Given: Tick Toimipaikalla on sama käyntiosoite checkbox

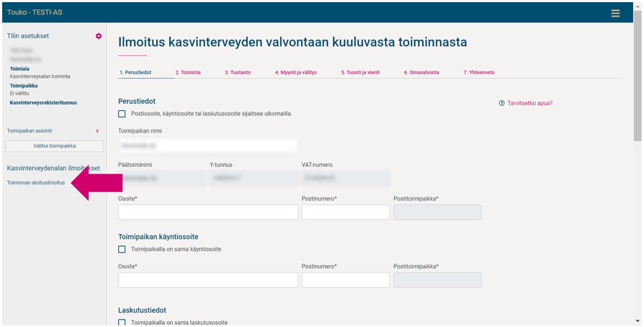Looking at the screenshot, I should (121, 249).
